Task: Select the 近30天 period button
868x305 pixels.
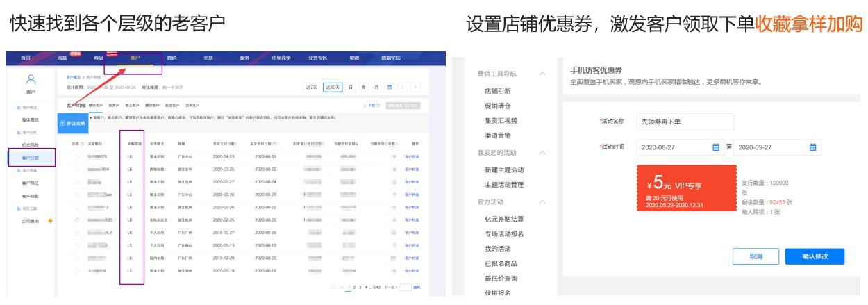Action: coord(333,88)
